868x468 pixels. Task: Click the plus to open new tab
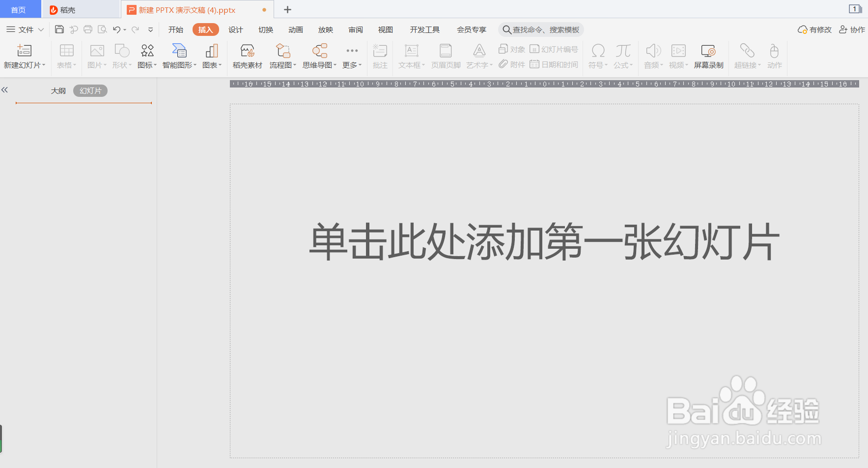tap(287, 9)
